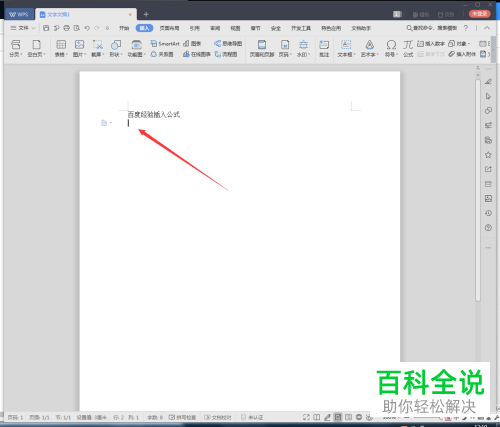Click Insert Number (插入数字)

click(x=431, y=44)
